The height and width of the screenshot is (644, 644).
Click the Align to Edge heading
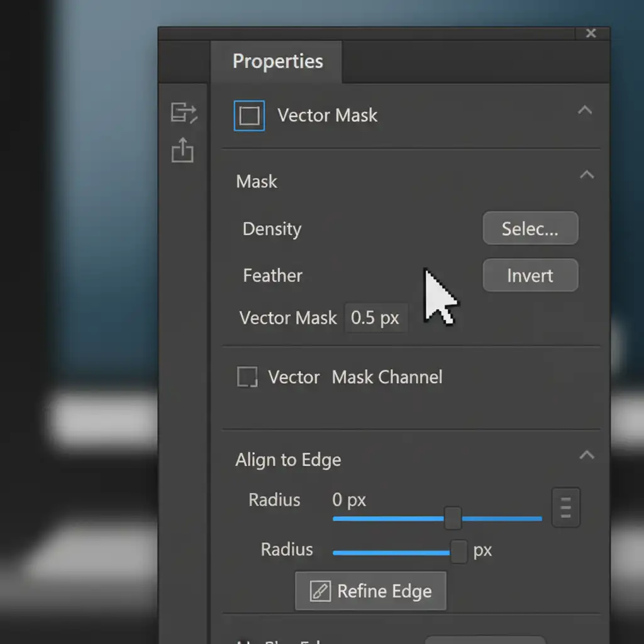[x=288, y=460]
